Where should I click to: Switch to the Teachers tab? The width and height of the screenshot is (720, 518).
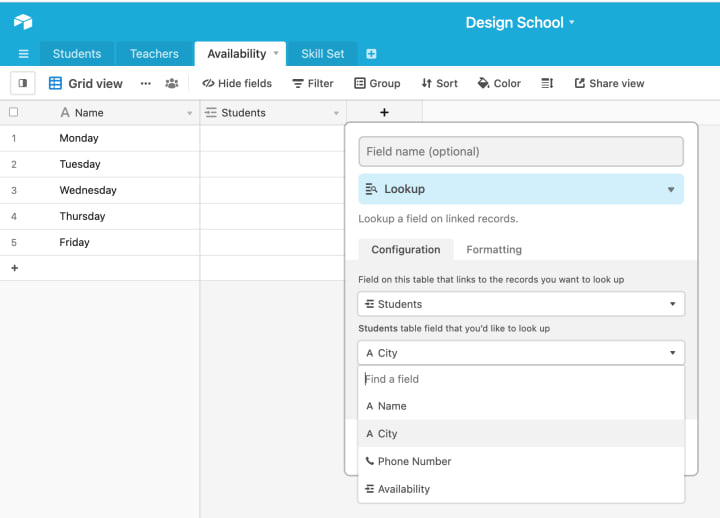[x=154, y=54]
